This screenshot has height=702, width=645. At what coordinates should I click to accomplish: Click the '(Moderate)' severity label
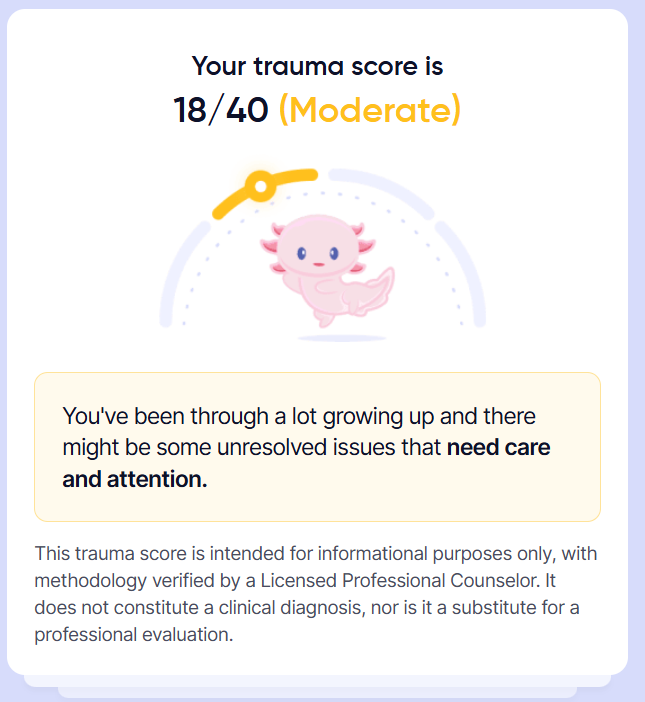370,110
